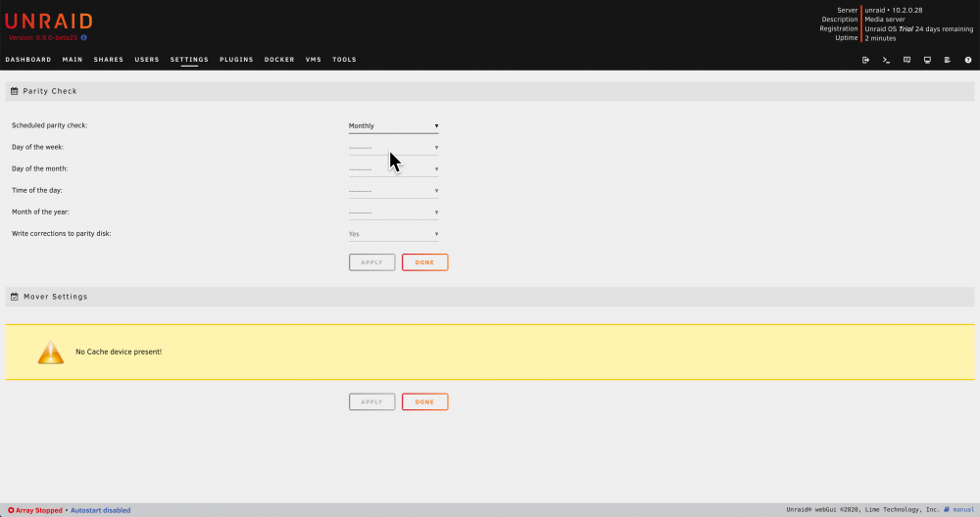The width and height of the screenshot is (980, 517).
Task: Click the Parity Check section title
Action: [x=50, y=91]
